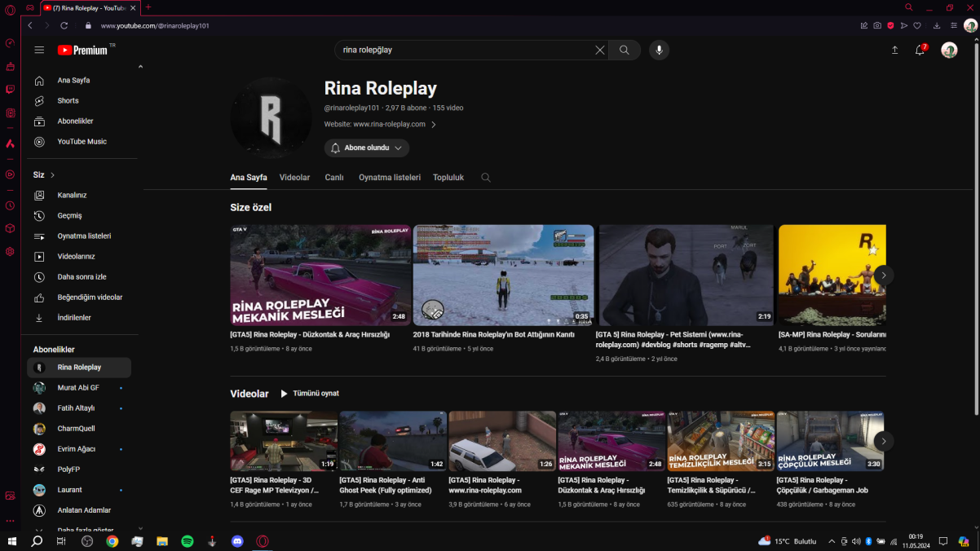Open the Rina Roleplay Mekanik Mesleği featured thumbnail
Screen dimensions: 980x551
click(x=320, y=275)
